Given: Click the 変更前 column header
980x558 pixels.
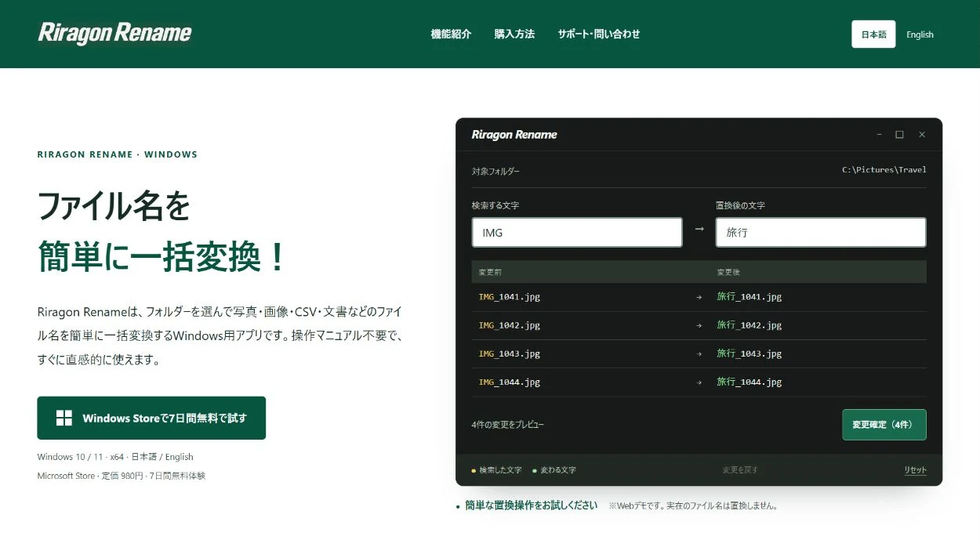Looking at the screenshot, I should pyautogui.click(x=490, y=272).
